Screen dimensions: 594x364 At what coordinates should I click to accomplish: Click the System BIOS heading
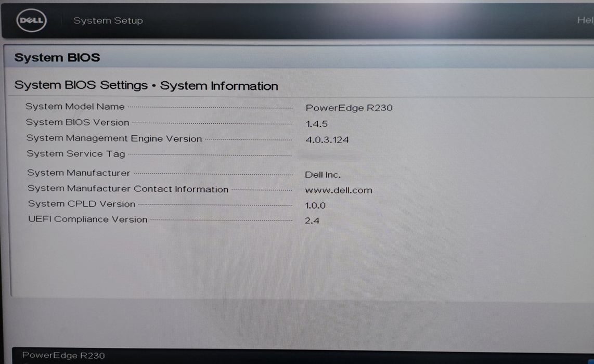[x=57, y=58]
